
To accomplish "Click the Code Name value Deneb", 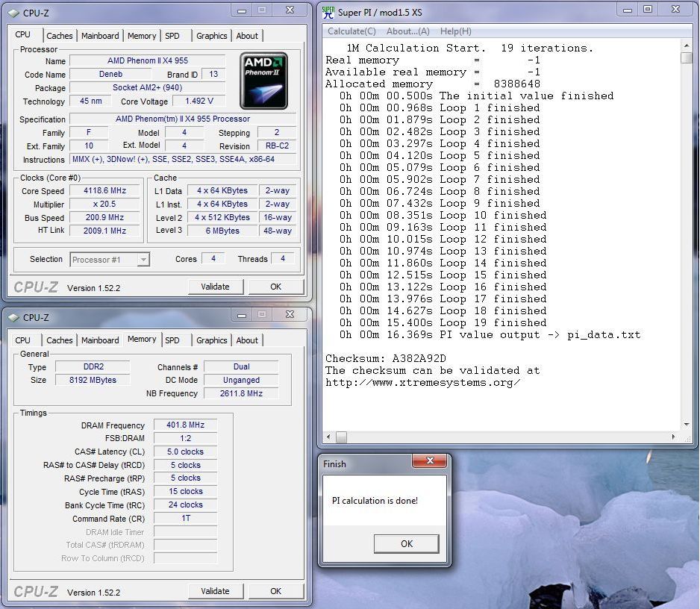I will click(x=110, y=74).
